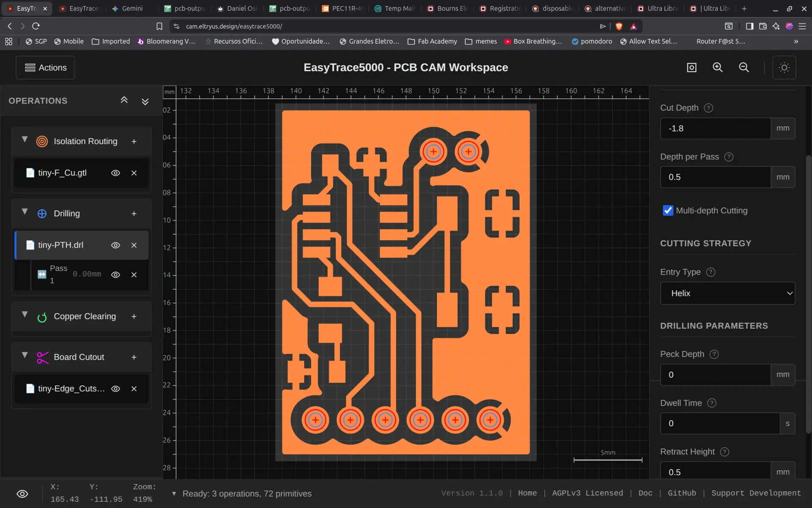812x508 pixels.
Task: Hide the tiny-PTH.drl layer
Action: (115, 245)
